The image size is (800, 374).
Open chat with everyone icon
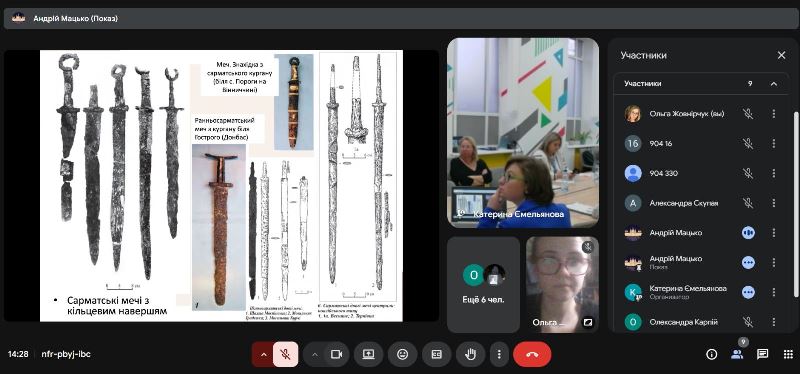pos(762,354)
